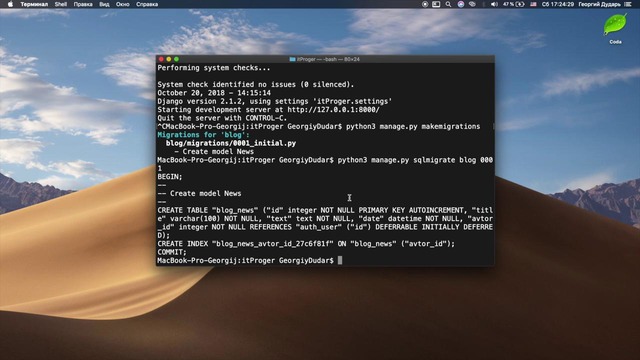Click the text 'Performing system checks...'

click(213, 68)
